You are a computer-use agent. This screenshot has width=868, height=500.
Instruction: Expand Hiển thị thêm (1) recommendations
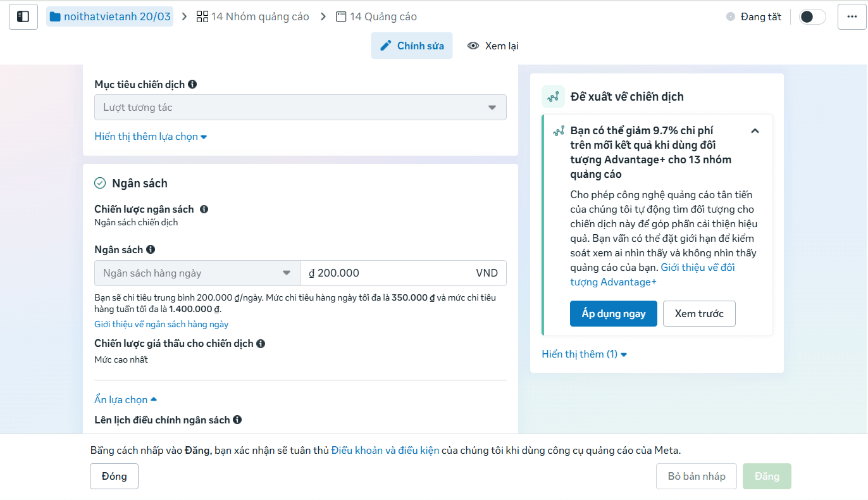point(584,354)
